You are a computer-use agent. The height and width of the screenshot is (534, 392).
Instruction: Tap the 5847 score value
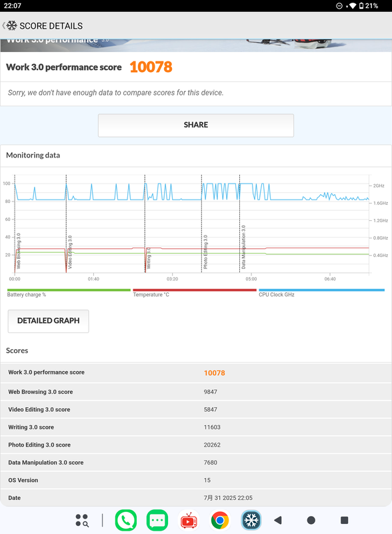tap(210, 409)
